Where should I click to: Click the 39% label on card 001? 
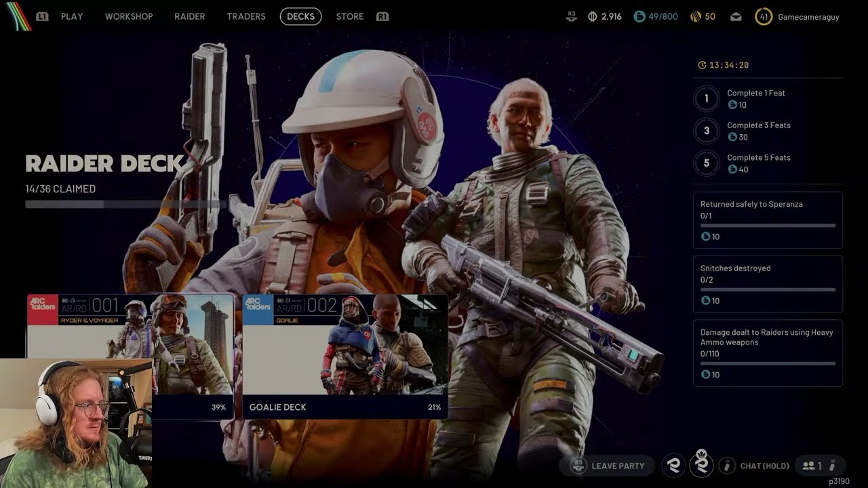click(218, 407)
